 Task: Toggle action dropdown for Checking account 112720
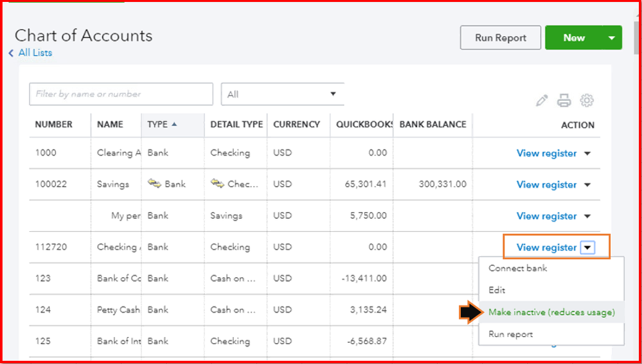587,247
